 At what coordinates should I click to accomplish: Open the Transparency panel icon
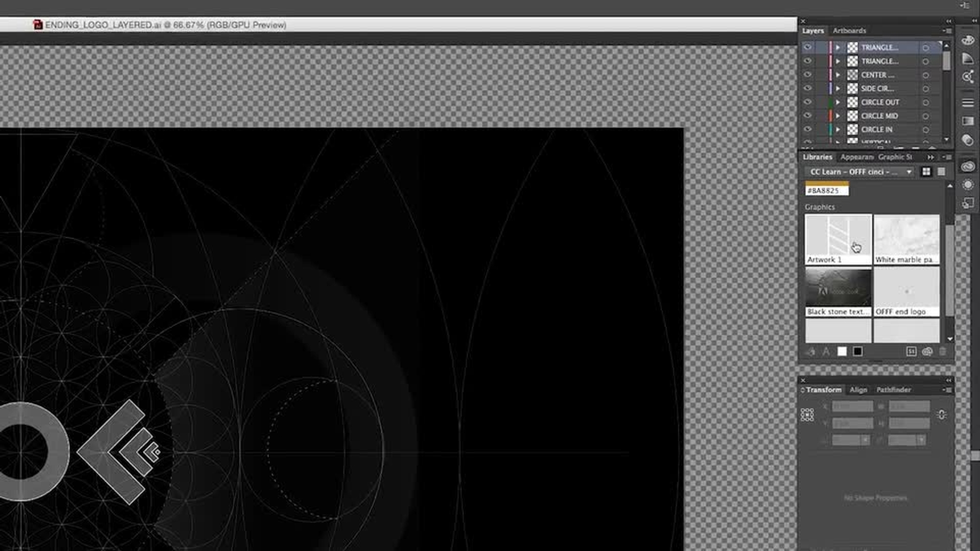968,139
